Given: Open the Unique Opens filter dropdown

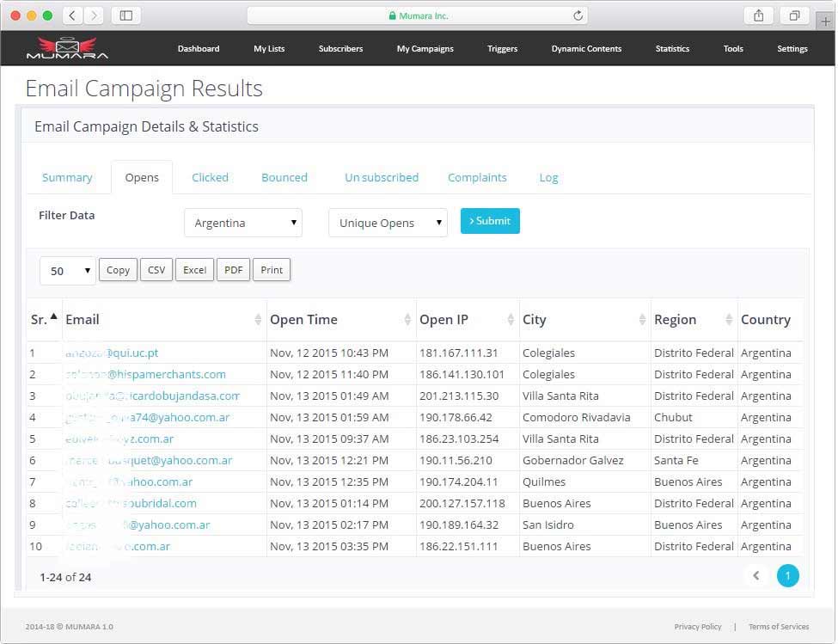Looking at the screenshot, I should pyautogui.click(x=387, y=221).
